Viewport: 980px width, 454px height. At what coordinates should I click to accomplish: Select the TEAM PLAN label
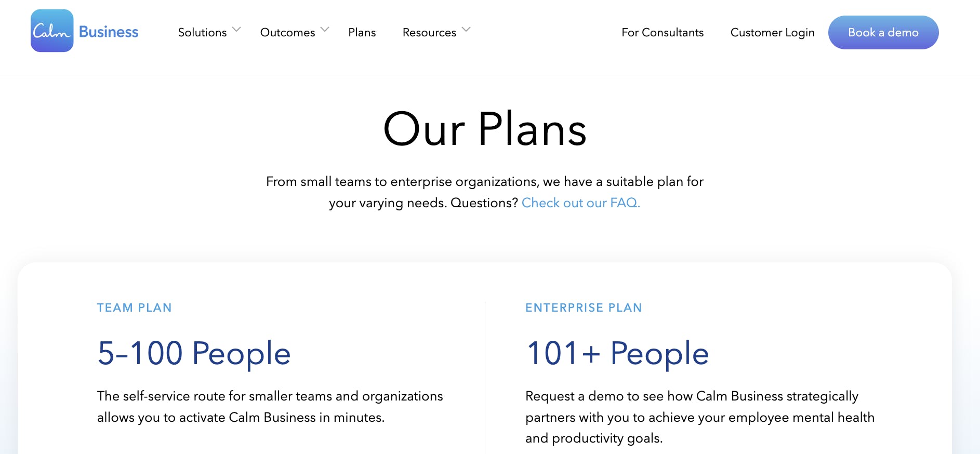click(134, 308)
